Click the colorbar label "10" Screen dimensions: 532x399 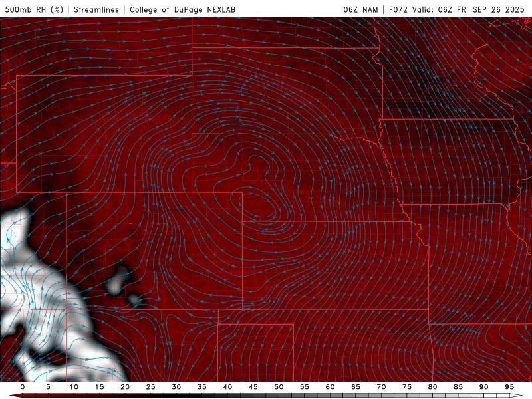tap(74, 387)
